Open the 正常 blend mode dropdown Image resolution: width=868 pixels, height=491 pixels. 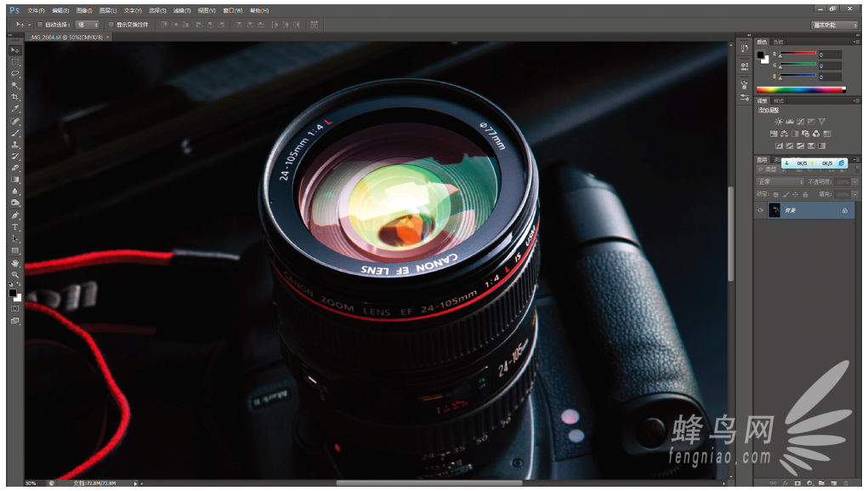(x=780, y=182)
